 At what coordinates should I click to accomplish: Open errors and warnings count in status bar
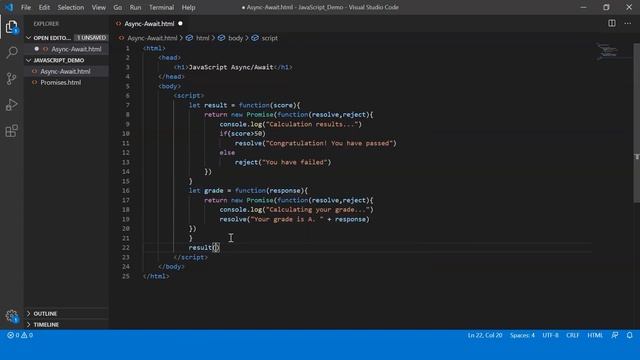pos(20,335)
